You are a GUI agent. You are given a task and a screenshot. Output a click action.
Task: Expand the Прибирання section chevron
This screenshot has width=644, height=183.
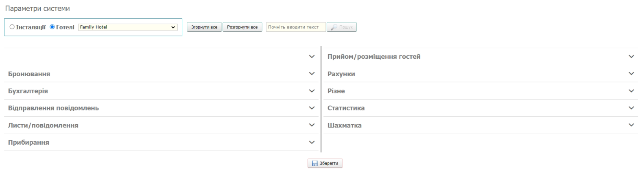pyautogui.click(x=312, y=143)
